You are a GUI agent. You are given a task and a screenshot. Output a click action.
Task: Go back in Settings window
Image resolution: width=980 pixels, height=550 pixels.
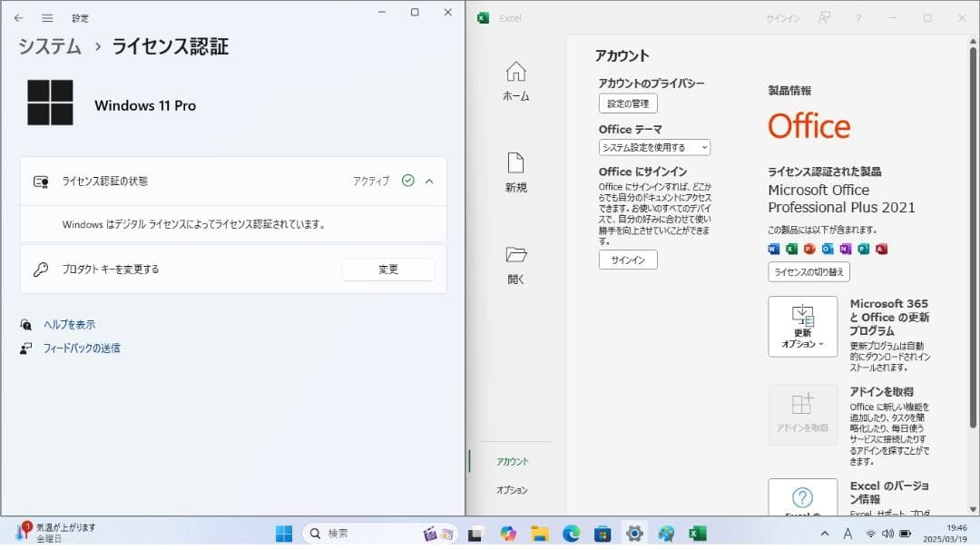click(x=19, y=18)
